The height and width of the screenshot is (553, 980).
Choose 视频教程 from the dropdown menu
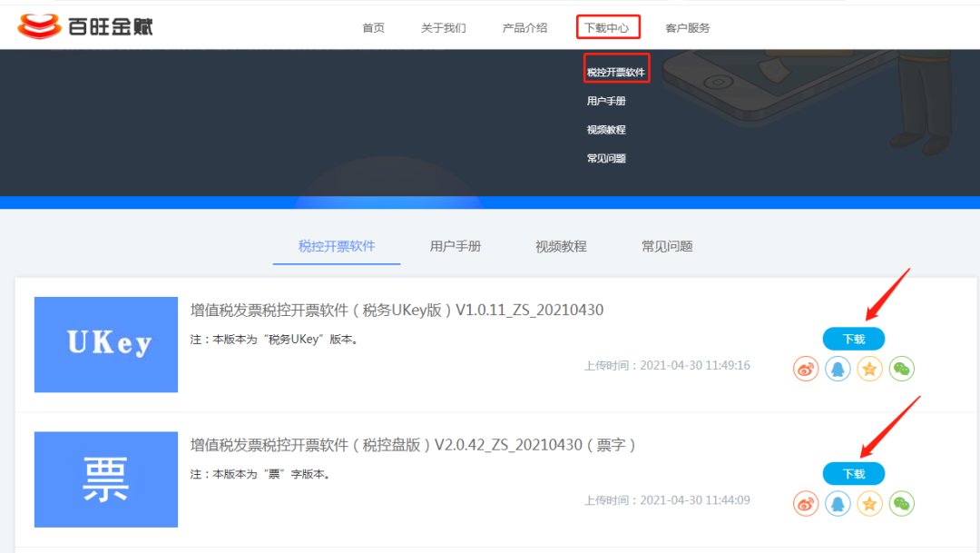pos(606,130)
